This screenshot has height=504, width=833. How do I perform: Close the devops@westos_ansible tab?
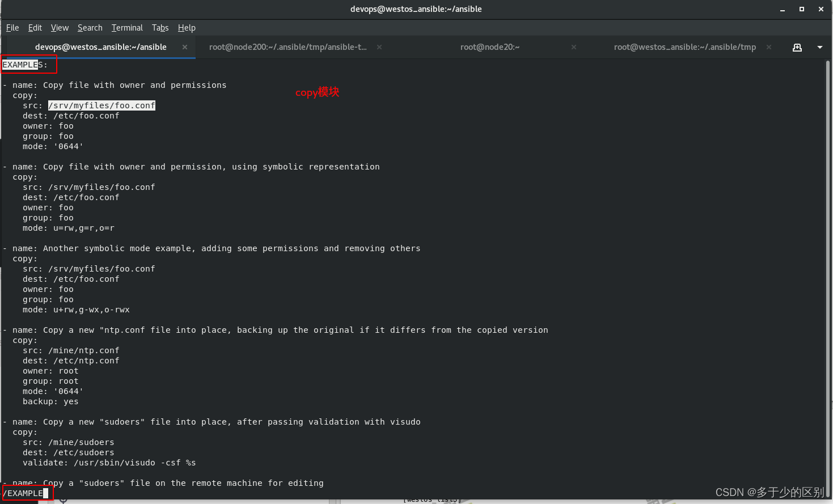click(185, 47)
